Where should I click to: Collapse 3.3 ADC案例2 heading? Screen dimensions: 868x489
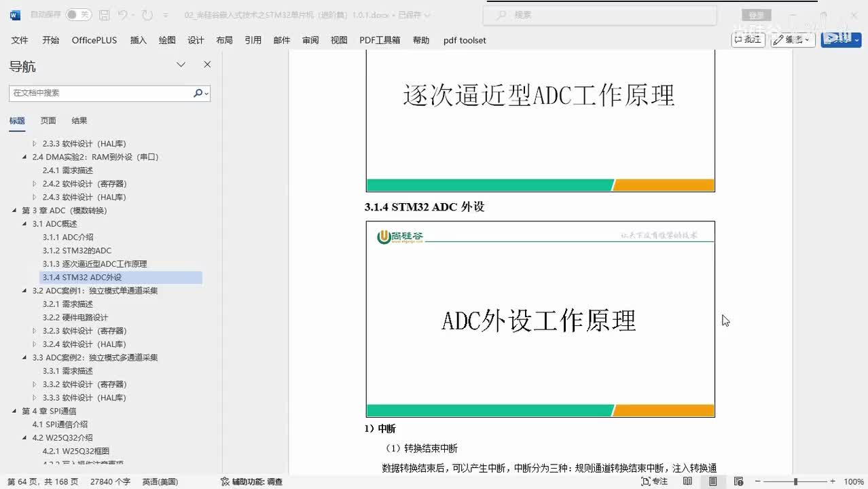point(25,357)
